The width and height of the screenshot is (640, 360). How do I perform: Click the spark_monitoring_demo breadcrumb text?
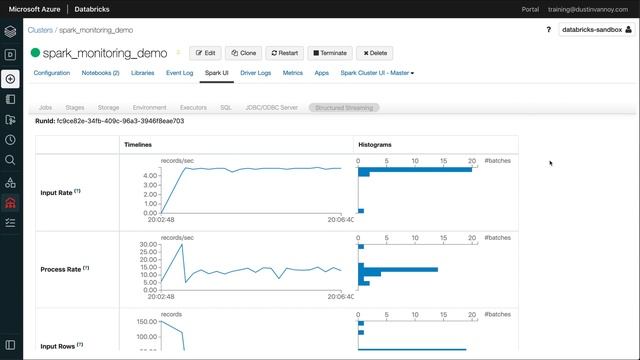coord(96,30)
